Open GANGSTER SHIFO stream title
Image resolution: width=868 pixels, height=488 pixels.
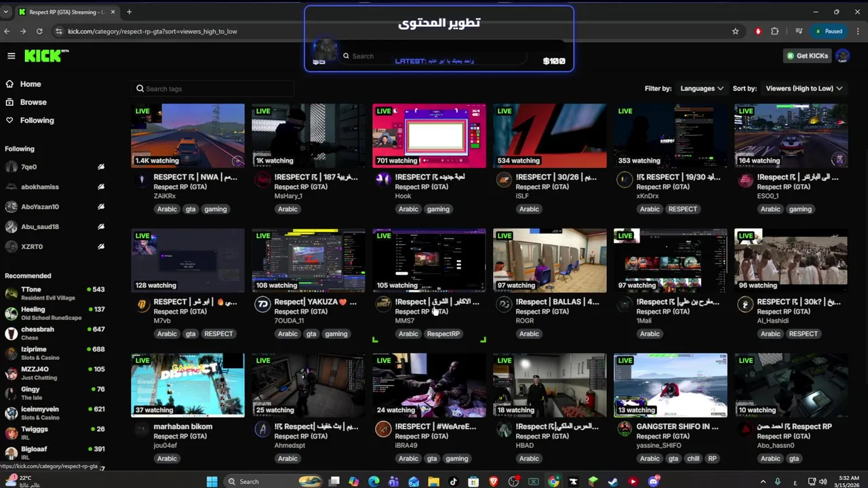click(x=677, y=426)
